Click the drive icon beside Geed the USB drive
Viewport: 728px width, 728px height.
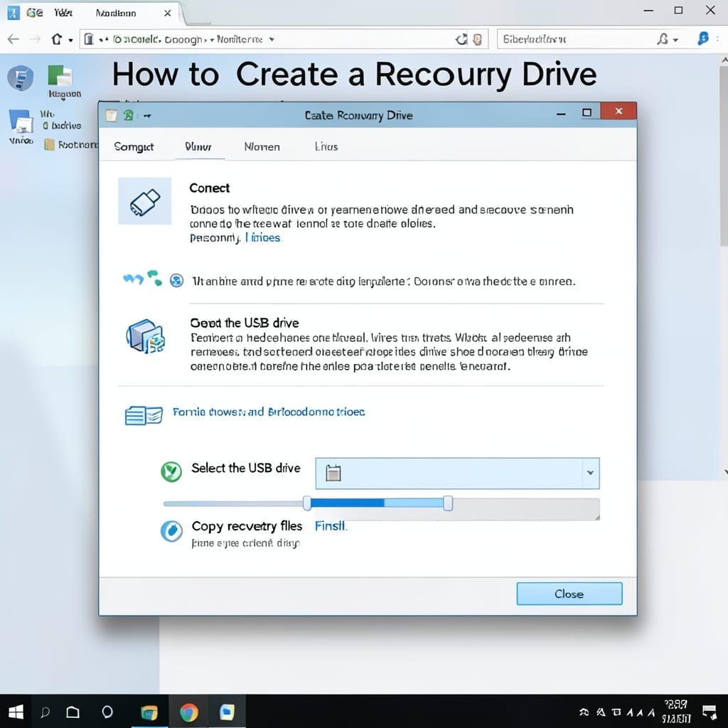pos(145,336)
